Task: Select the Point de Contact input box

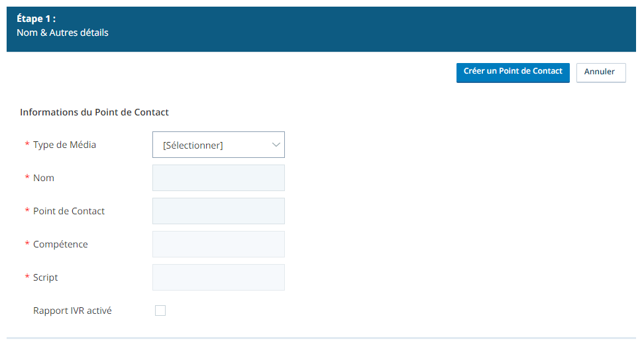Action: pyautogui.click(x=219, y=211)
